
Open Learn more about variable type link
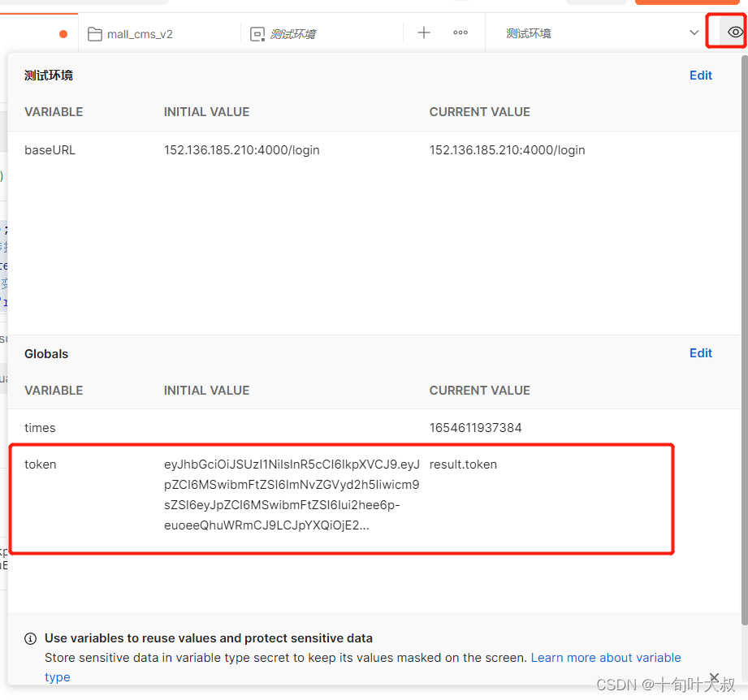362,667
